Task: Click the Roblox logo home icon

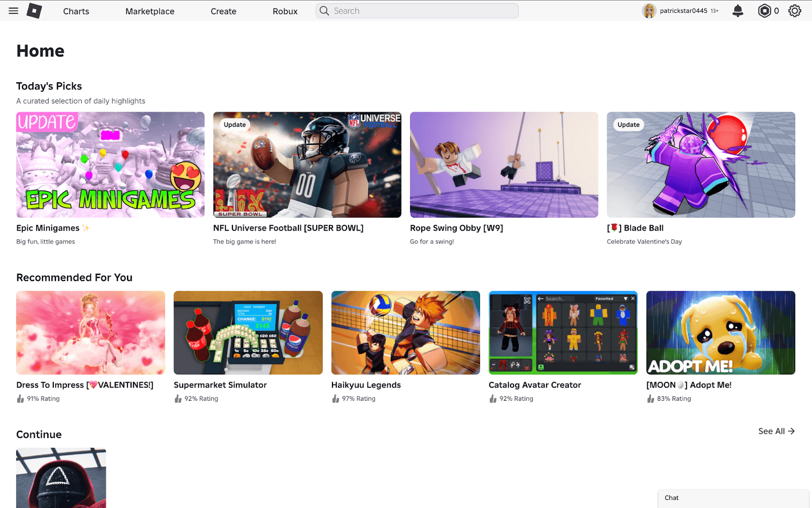Action: tap(34, 11)
